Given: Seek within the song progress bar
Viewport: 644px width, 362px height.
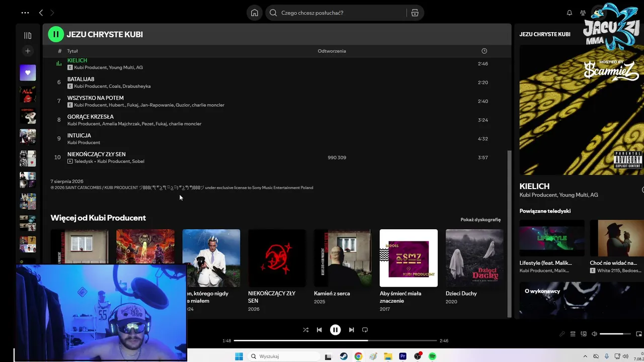Looking at the screenshot, I should point(335,340).
